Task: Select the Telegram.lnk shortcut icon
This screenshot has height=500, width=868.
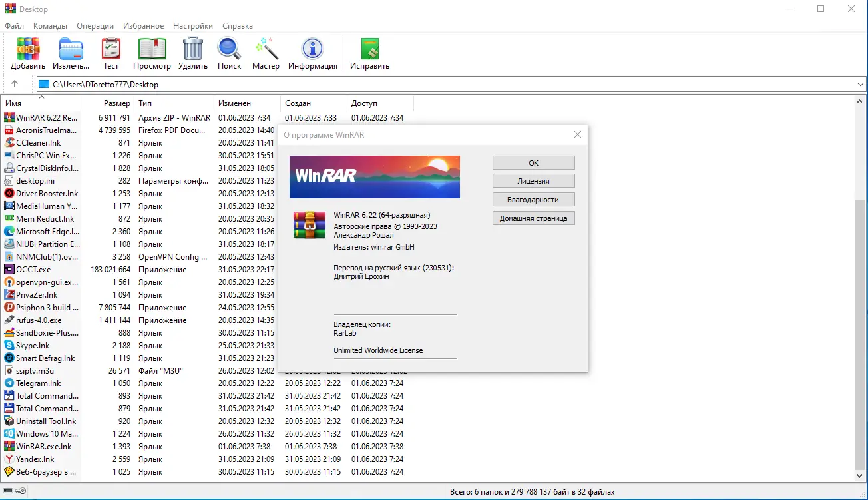Action: [x=9, y=383]
